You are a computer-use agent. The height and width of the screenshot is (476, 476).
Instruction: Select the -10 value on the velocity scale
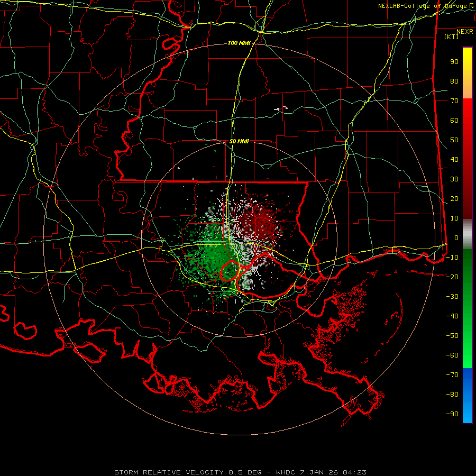tap(452, 258)
